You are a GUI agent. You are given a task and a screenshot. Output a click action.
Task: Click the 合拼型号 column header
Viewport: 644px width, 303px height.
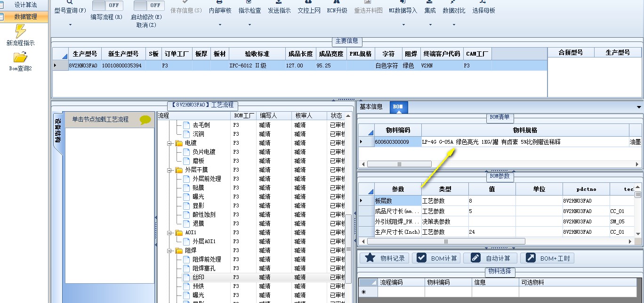pyautogui.click(x=571, y=52)
